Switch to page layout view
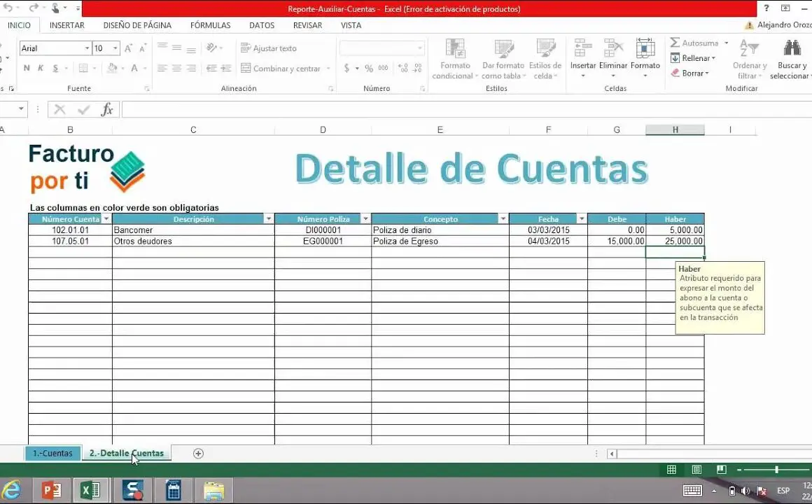The height and width of the screenshot is (504, 812). click(696, 470)
